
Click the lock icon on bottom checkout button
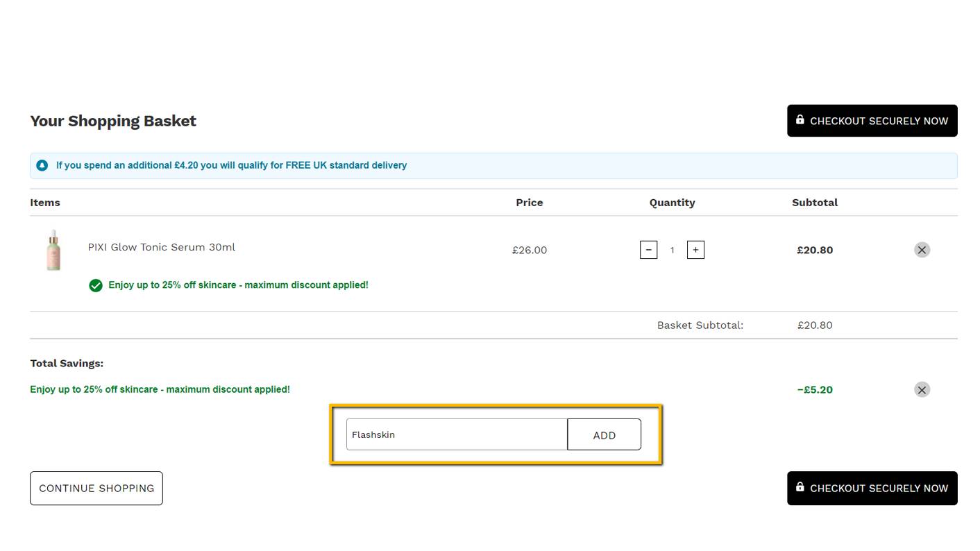800,487
